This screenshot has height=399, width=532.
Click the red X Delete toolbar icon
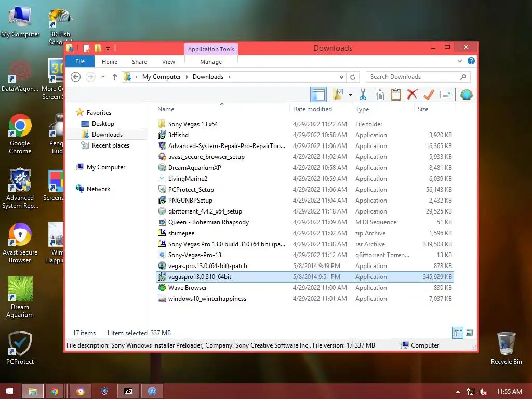click(412, 95)
